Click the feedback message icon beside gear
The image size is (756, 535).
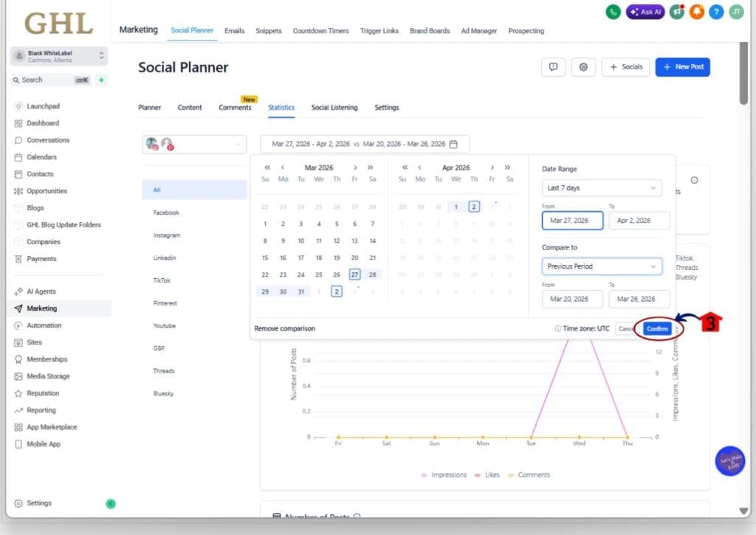click(x=553, y=67)
